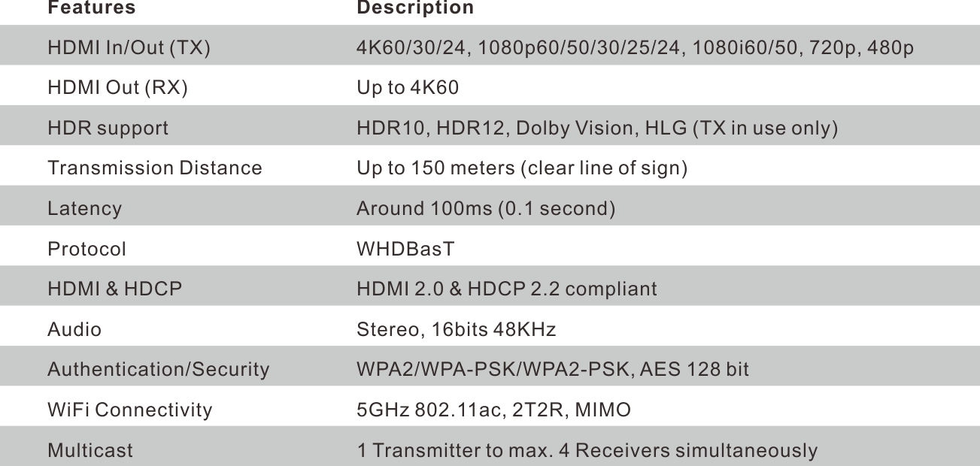Click the Features column header

91,8
